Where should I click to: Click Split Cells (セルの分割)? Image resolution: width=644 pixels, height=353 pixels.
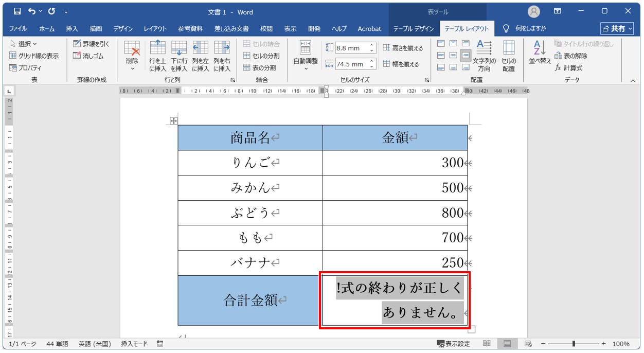click(x=261, y=56)
